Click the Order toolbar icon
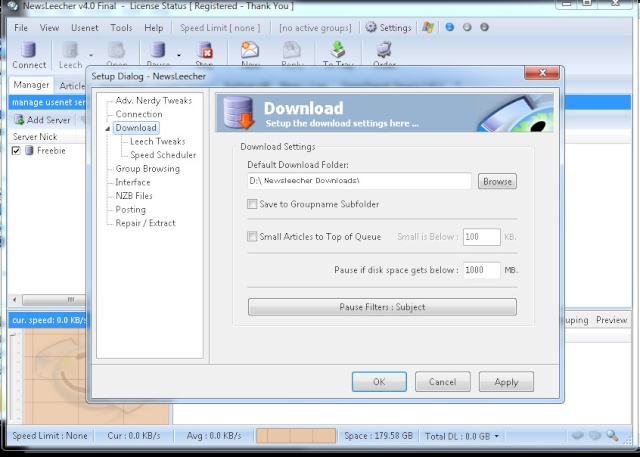The height and width of the screenshot is (457, 640). (384, 50)
